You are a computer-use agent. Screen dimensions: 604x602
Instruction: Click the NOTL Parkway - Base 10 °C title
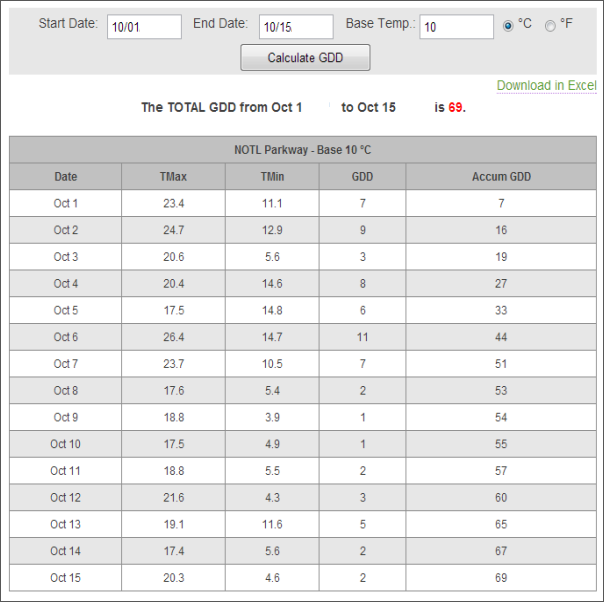point(302,150)
